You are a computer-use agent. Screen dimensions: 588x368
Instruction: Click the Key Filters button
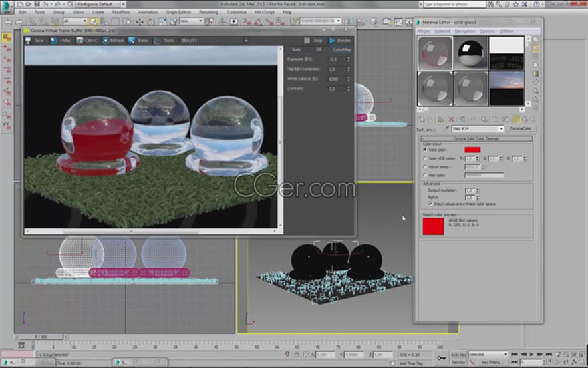point(492,363)
